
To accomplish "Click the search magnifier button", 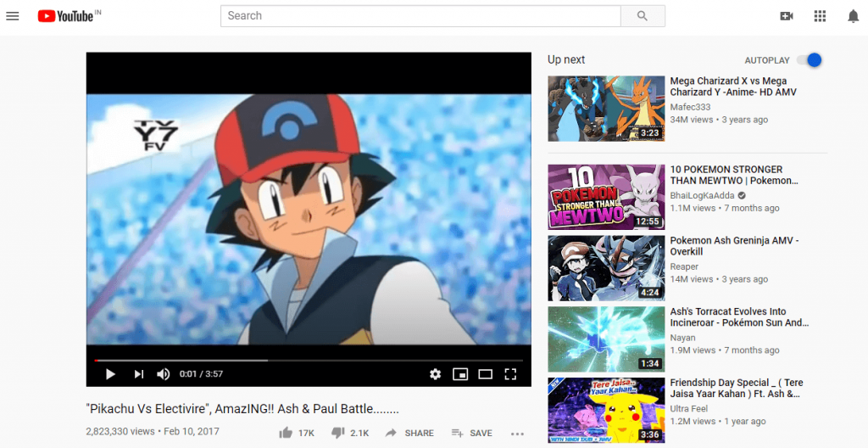I will tap(643, 16).
